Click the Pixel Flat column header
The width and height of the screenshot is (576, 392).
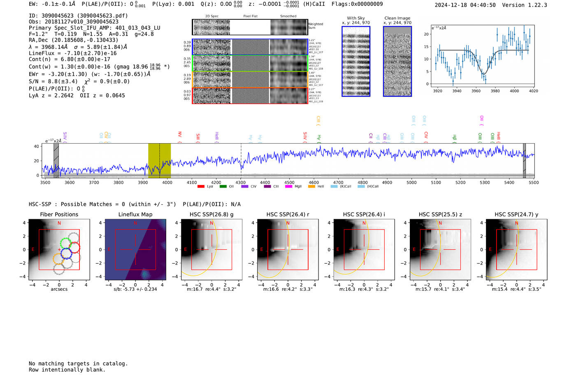(x=250, y=16)
